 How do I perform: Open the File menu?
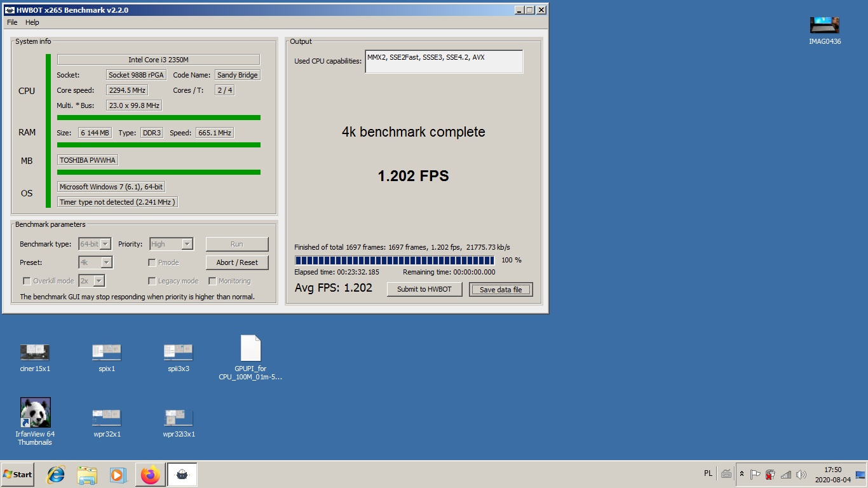12,22
